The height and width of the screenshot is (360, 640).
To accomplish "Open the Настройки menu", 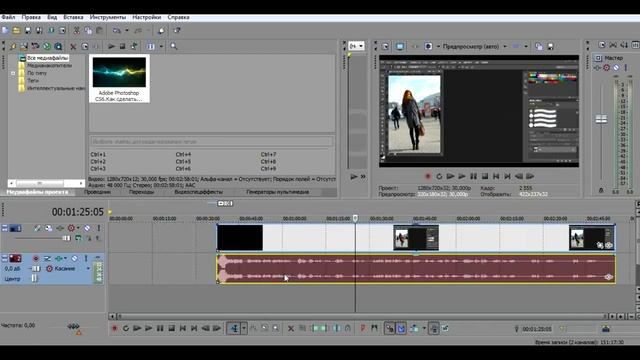I will (x=147, y=17).
